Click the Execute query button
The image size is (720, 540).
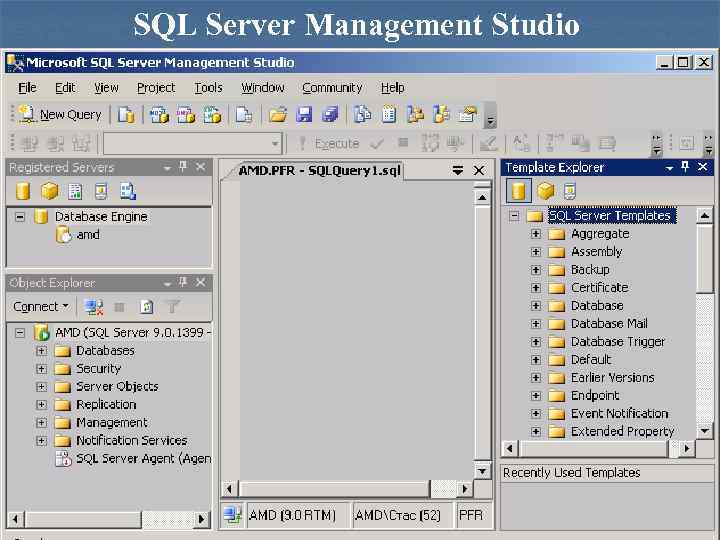point(328,144)
